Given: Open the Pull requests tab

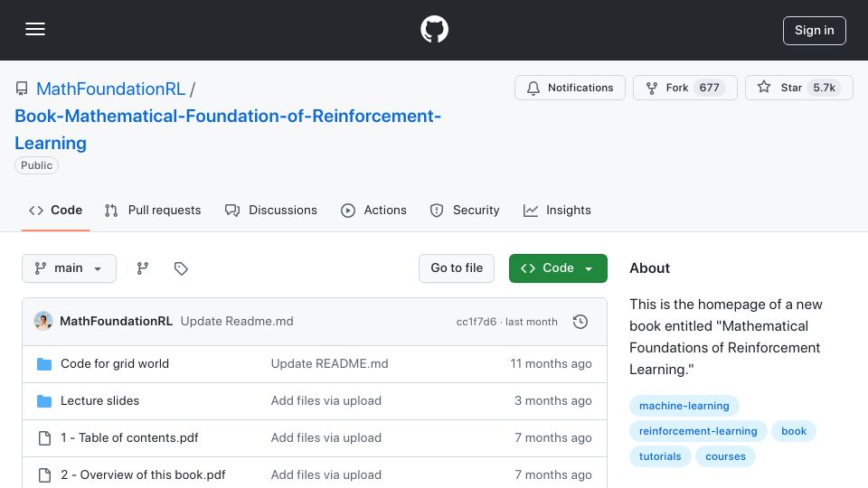Looking at the screenshot, I should (x=153, y=211).
